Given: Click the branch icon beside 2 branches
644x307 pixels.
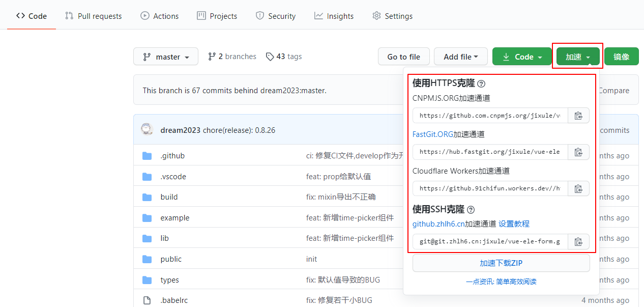Looking at the screenshot, I should pyautogui.click(x=211, y=57).
